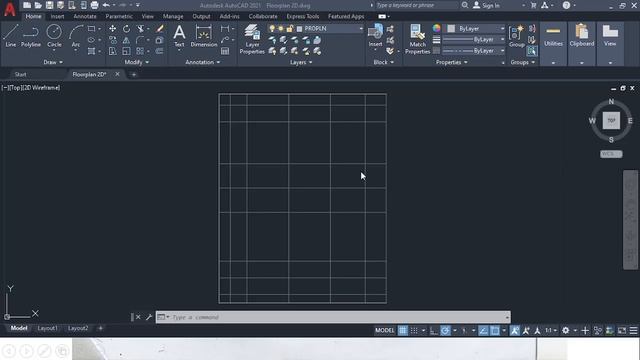Image resolution: width=640 pixels, height=360 pixels.
Task: Toggle the layer on/off lightbulb
Action: tap(272, 29)
